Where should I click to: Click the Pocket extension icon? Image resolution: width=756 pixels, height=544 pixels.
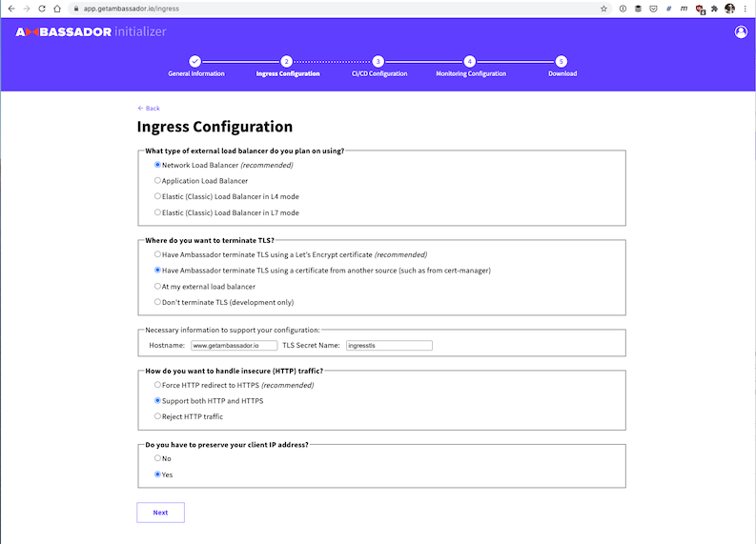pyautogui.click(x=653, y=8)
